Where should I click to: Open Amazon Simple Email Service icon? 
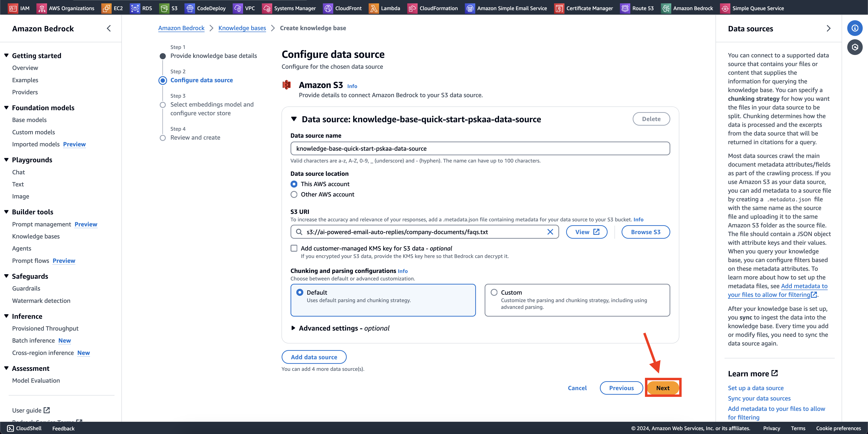point(470,8)
